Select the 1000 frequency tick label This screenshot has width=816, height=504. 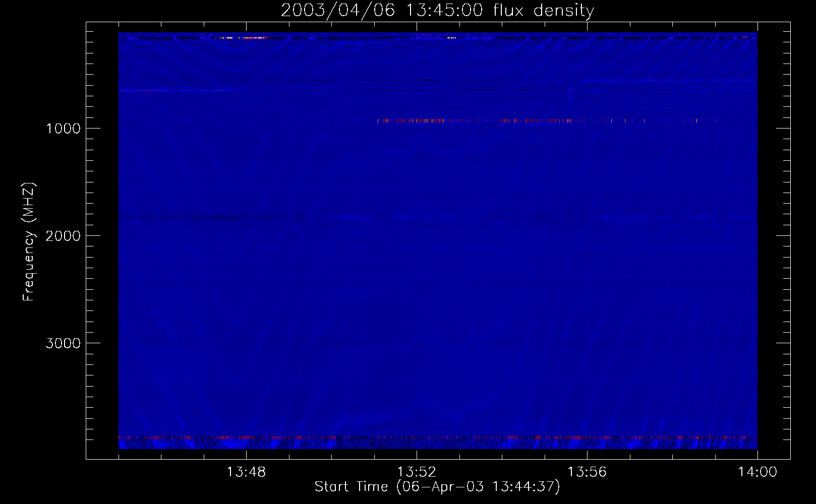[x=63, y=129]
